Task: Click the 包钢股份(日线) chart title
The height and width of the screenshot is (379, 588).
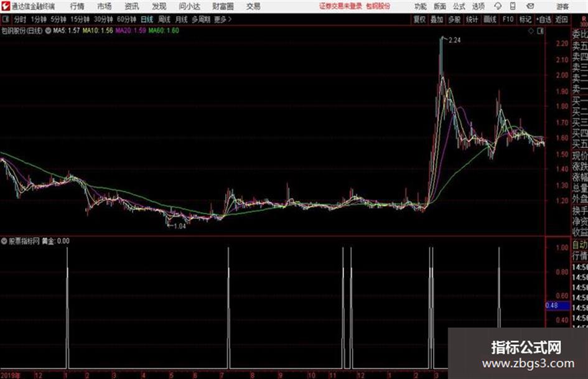Action: pyautogui.click(x=22, y=30)
